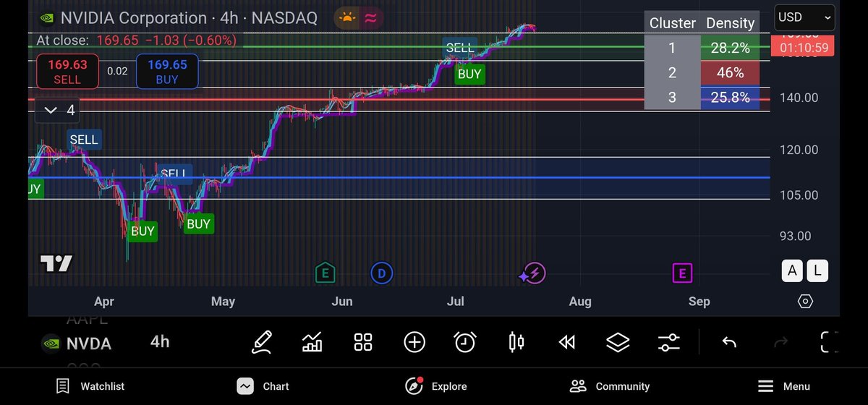Switch to the Chart tab

click(263, 386)
